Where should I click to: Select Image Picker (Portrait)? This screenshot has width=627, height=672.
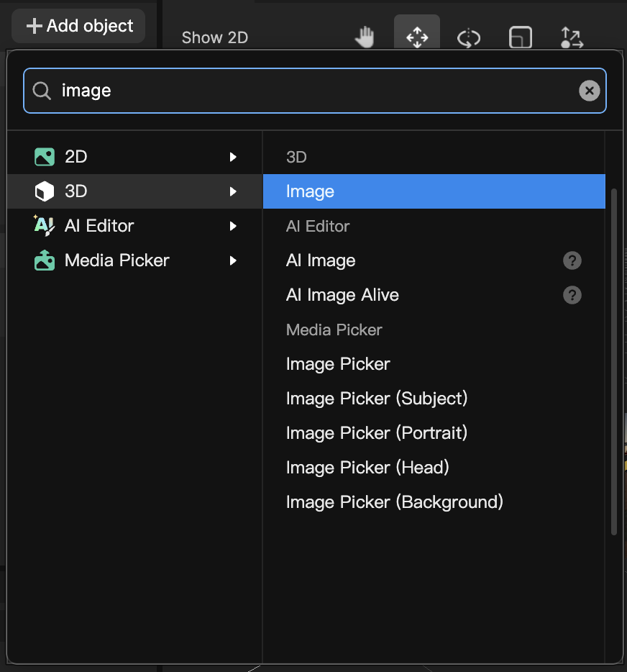pyautogui.click(x=434, y=433)
